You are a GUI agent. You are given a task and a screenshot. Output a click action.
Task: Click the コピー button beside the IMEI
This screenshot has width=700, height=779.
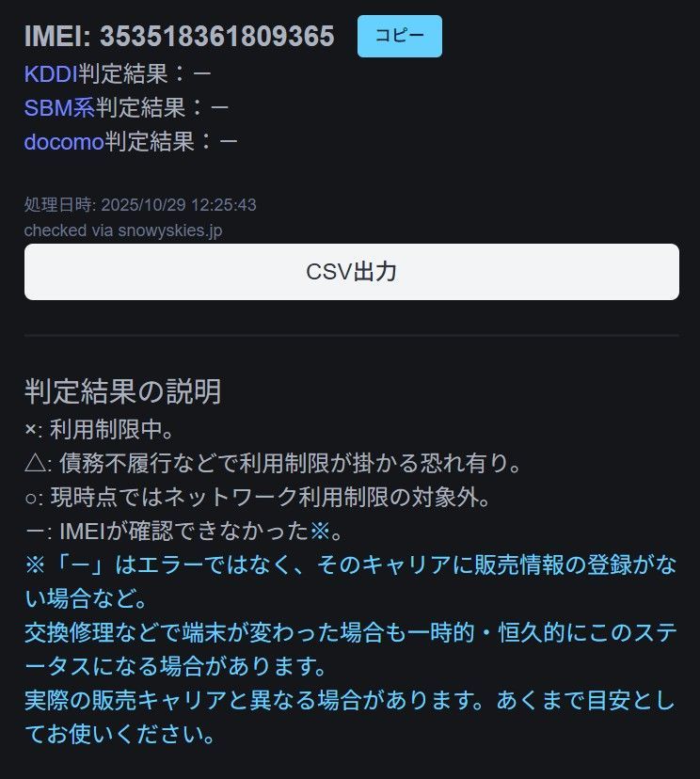coord(400,36)
